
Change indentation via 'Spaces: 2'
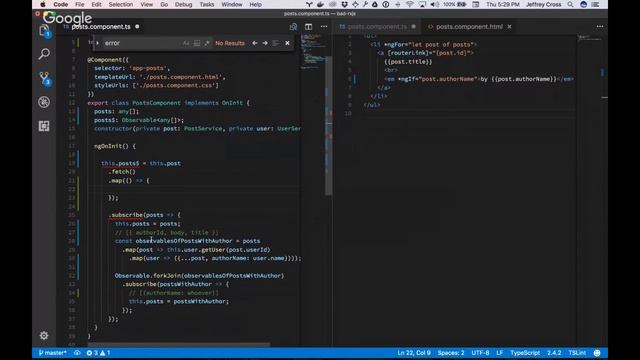point(451,353)
